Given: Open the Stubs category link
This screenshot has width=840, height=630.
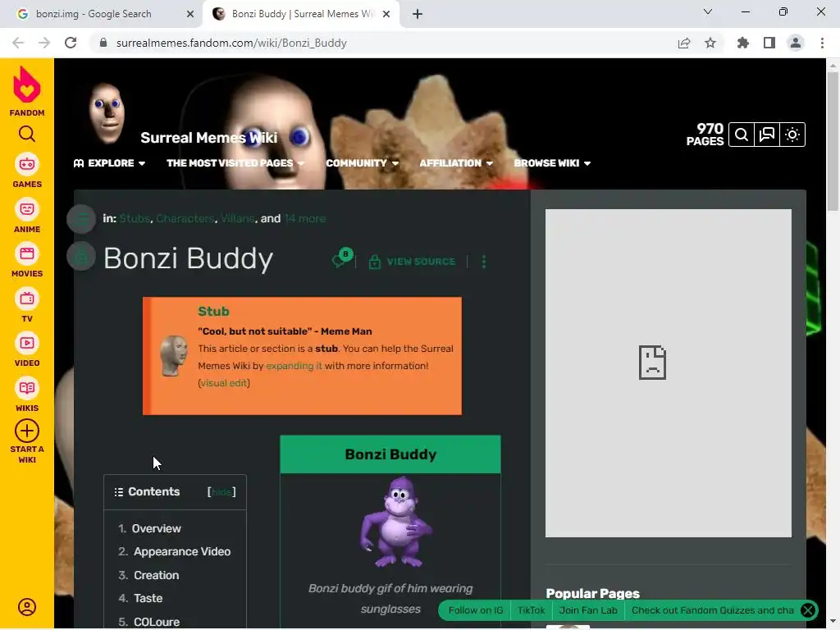Looking at the screenshot, I should click(135, 218).
